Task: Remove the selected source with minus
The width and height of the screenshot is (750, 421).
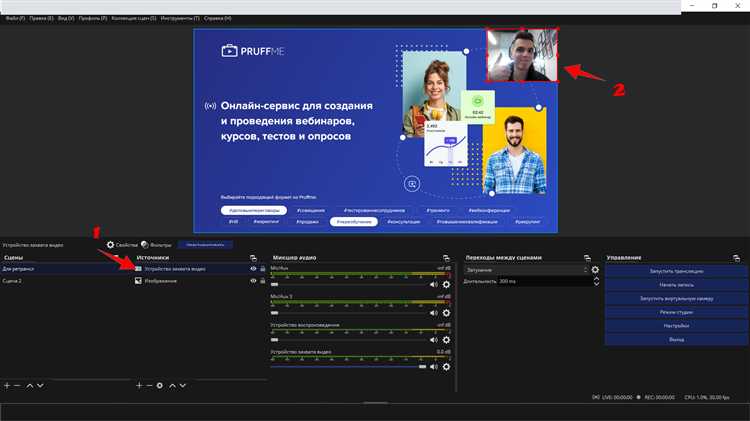Action: tap(149, 386)
